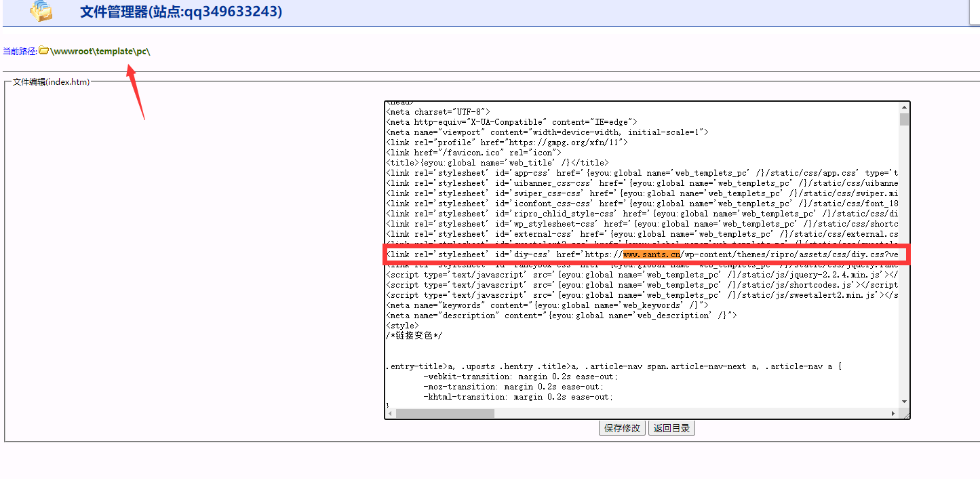
Task: Click the horizontal scrollbar left arrow
Action: [x=390, y=413]
